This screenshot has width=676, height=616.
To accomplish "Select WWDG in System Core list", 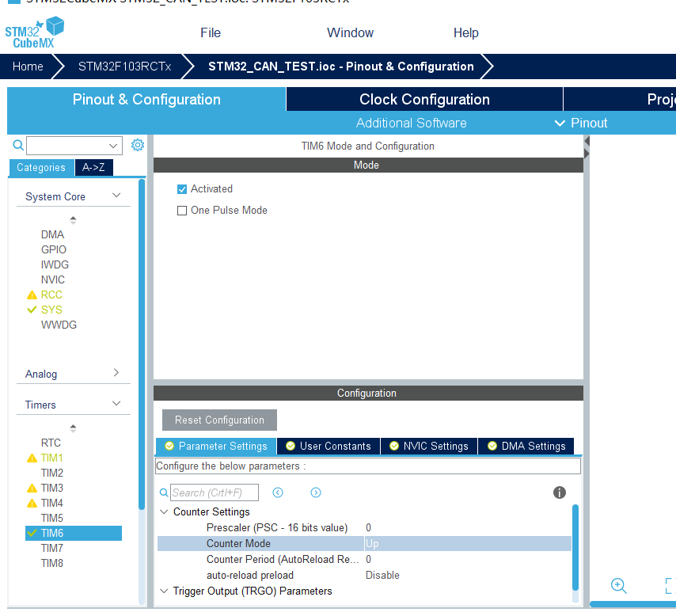I will coord(59,325).
